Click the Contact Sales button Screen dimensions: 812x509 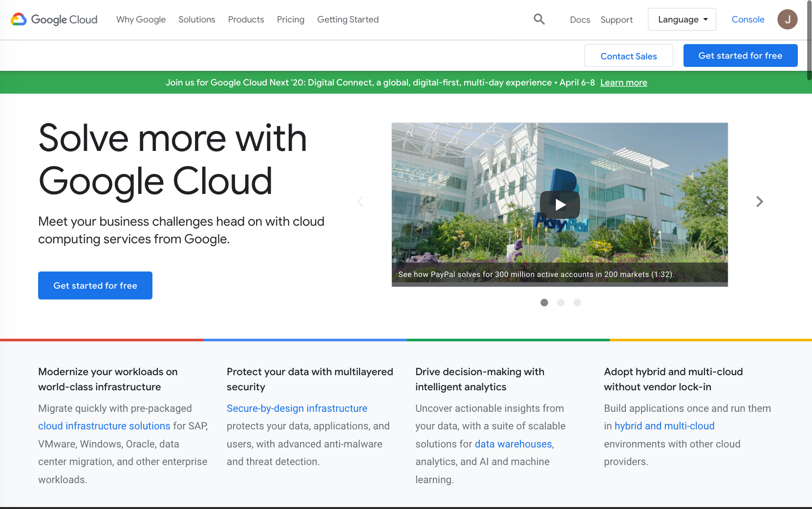[x=628, y=56]
